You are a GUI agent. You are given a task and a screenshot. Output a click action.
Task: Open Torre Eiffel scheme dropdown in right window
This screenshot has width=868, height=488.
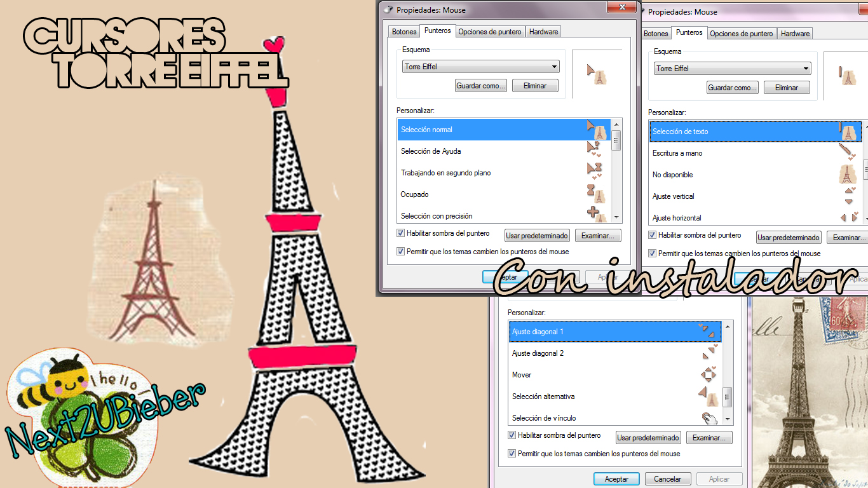[x=733, y=69]
